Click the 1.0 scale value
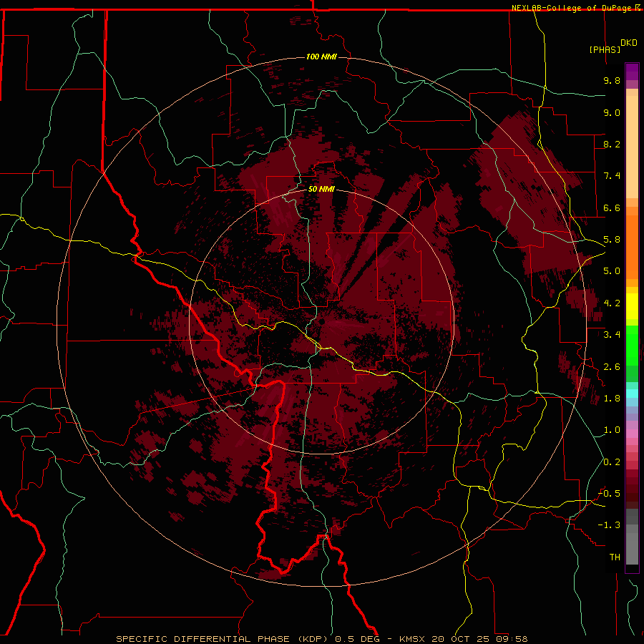The width and height of the screenshot is (644, 644). [612, 430]
